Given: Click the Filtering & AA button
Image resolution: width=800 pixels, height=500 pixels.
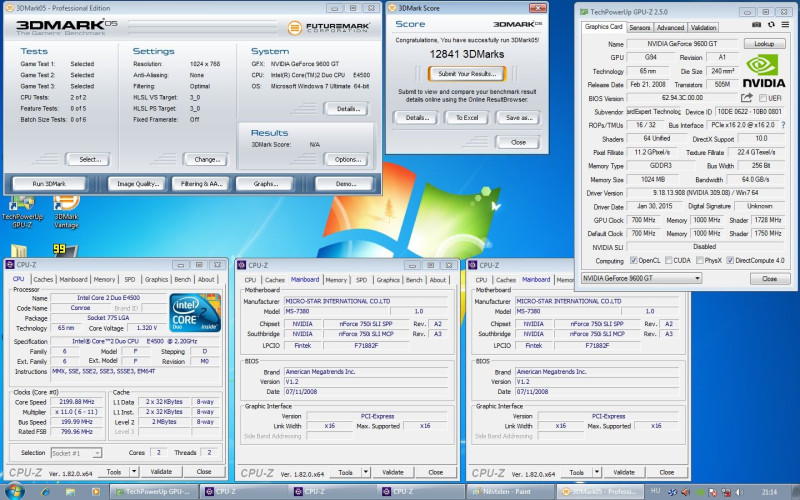Looking at the screenshot, I should [201, 184].
